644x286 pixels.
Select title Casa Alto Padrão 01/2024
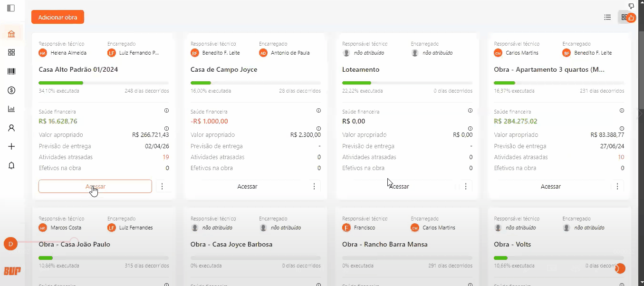[x=78, y=69]
